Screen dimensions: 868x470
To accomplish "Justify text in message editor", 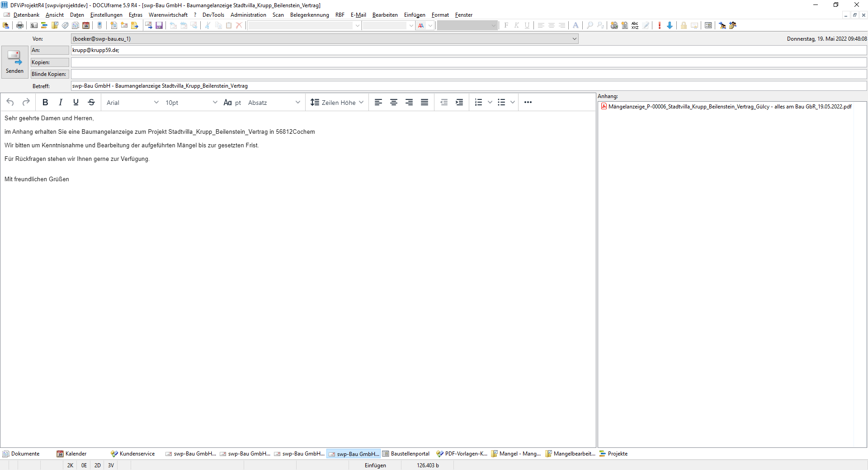I will pyautogui.click(x=425, y=102).
